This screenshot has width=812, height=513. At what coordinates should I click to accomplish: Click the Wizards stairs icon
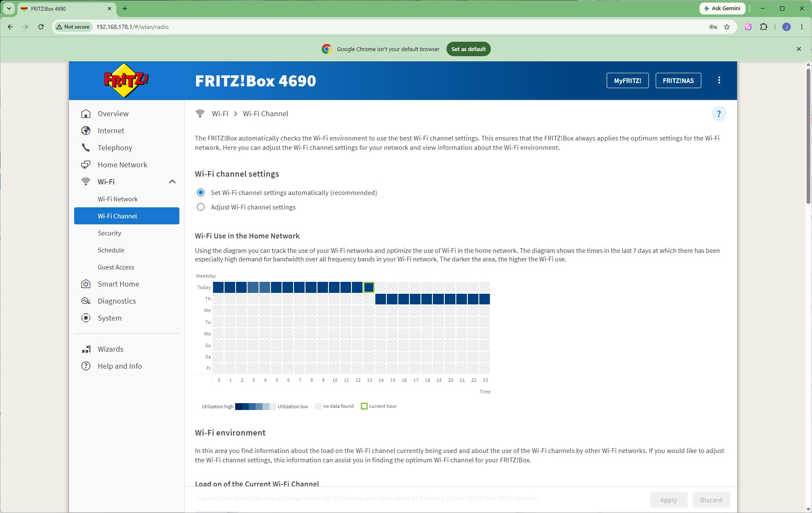coord(86,349)
